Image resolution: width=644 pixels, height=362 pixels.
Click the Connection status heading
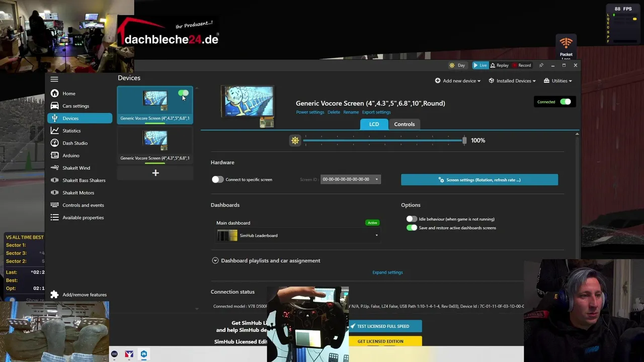pos(232,292)
